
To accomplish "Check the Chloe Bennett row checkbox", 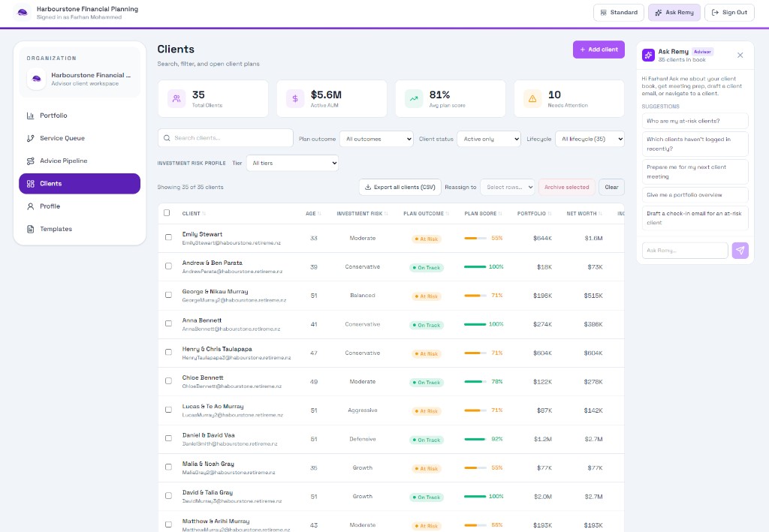I will coord(168,380).
